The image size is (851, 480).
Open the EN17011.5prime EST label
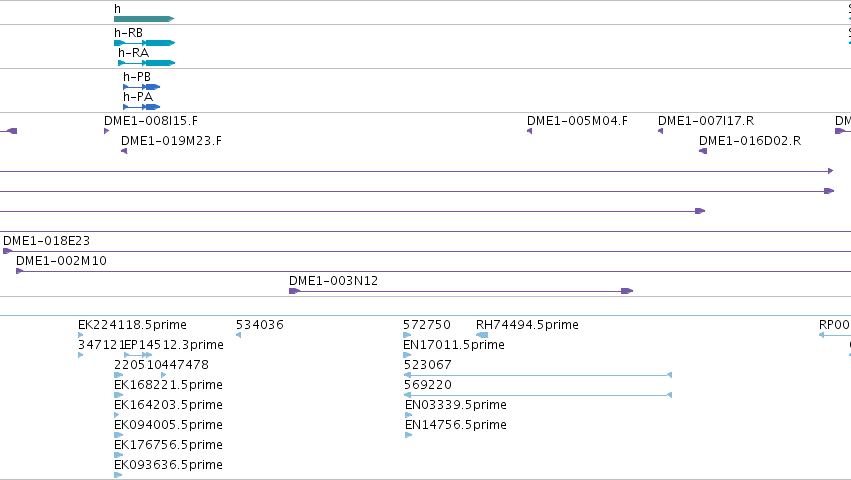pos(454,345)
